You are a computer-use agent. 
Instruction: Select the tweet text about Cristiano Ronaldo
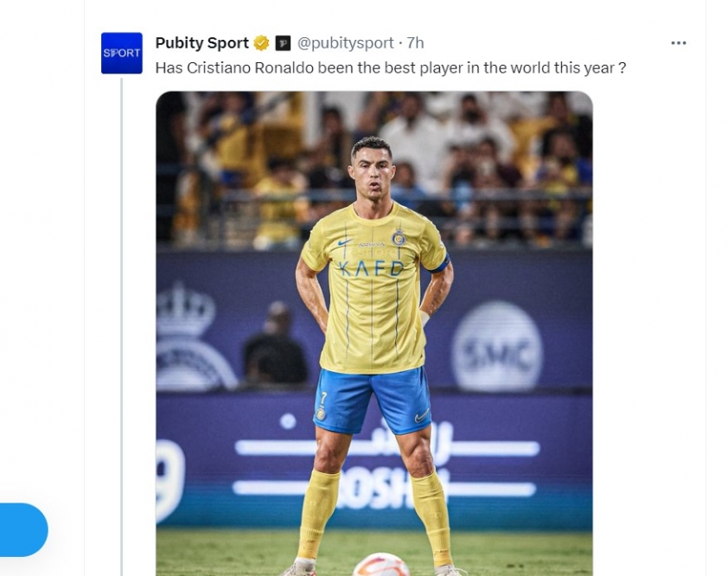click(391, 68)
